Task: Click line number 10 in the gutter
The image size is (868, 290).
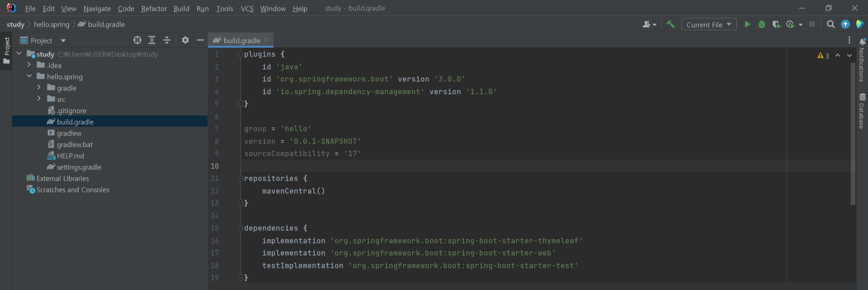Action: pyautogui.click(x=215, y=166)
